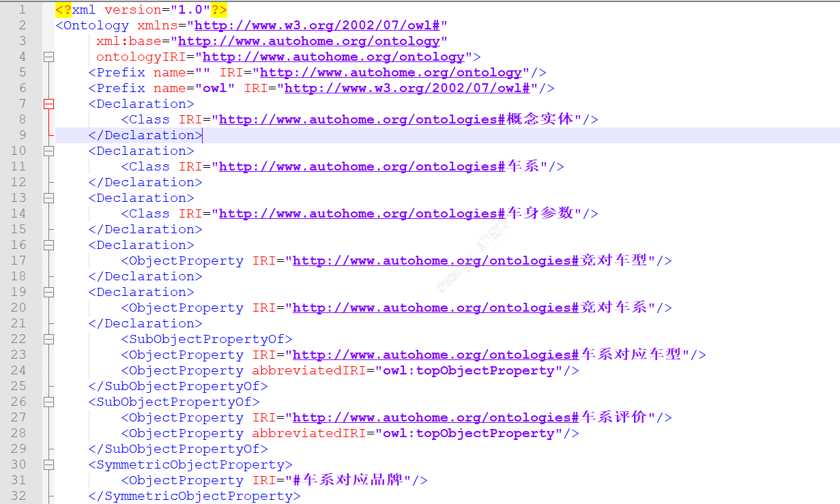The width and height of the screenshot is (840, 504).
Task: Open the ontologyIRI URL on line 4
Action: tap(333, 57)
